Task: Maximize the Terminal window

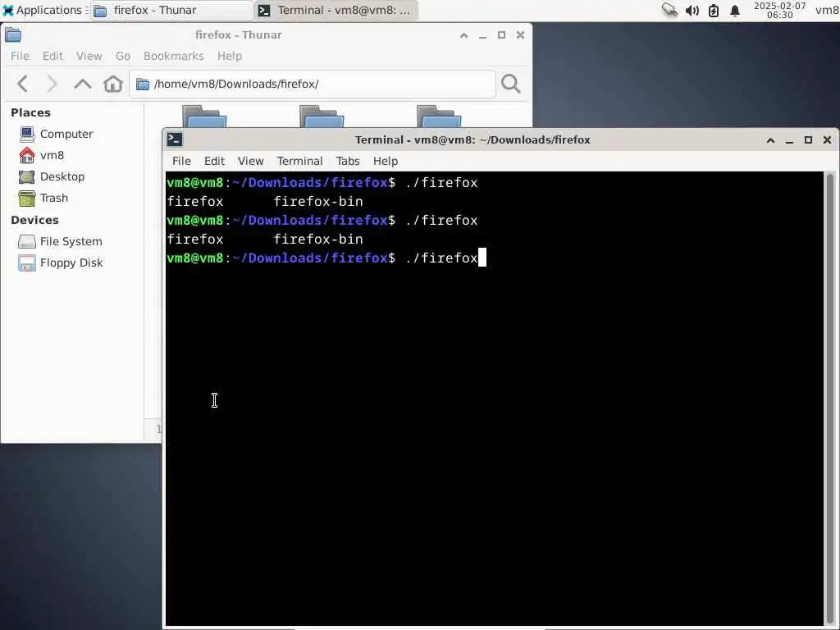Action: click(x=808, y=140)
